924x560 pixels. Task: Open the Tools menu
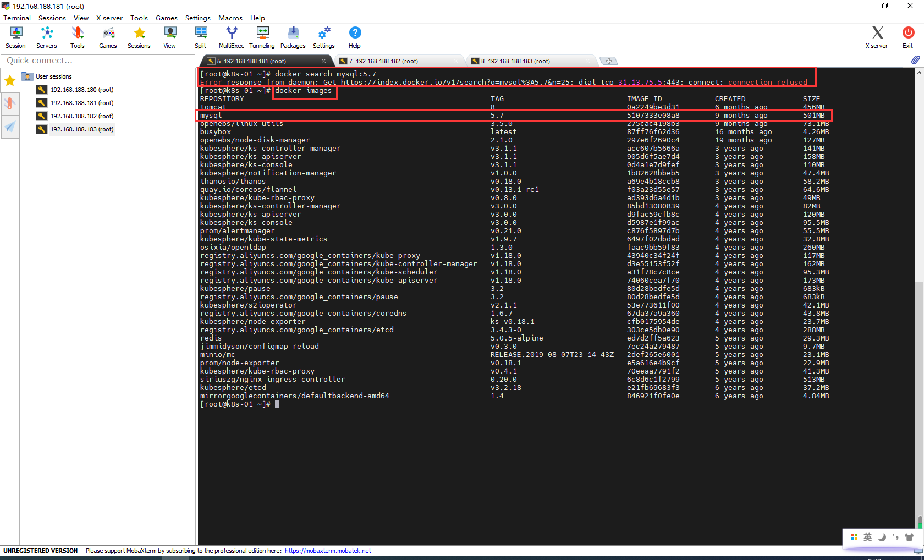139,18
